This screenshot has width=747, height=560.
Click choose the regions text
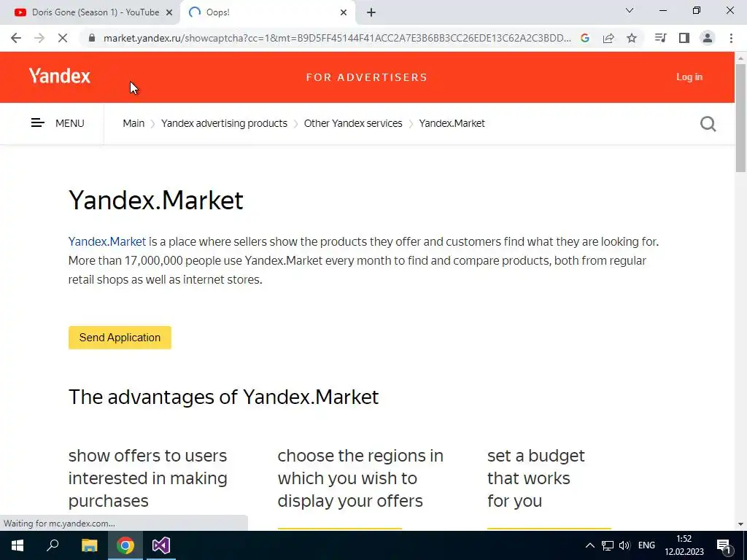click(360, 478)
